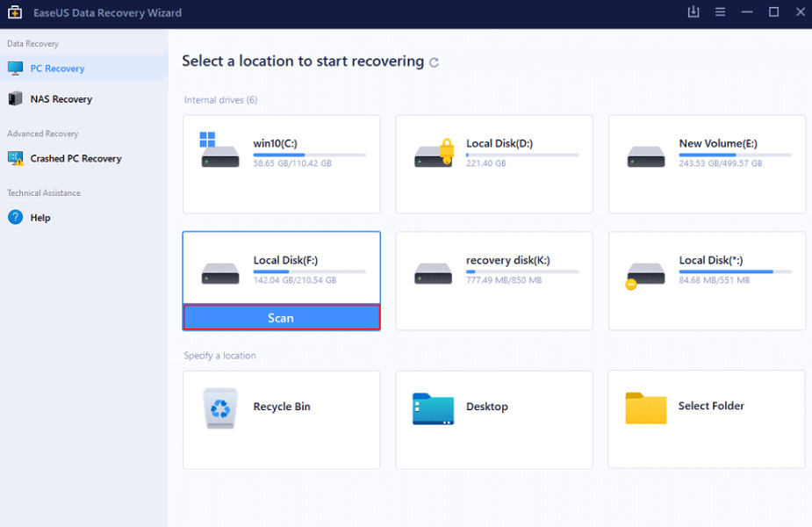Click win10(C:) usage bar
This screenshot has height=527, width=812.
pos(310,155)
